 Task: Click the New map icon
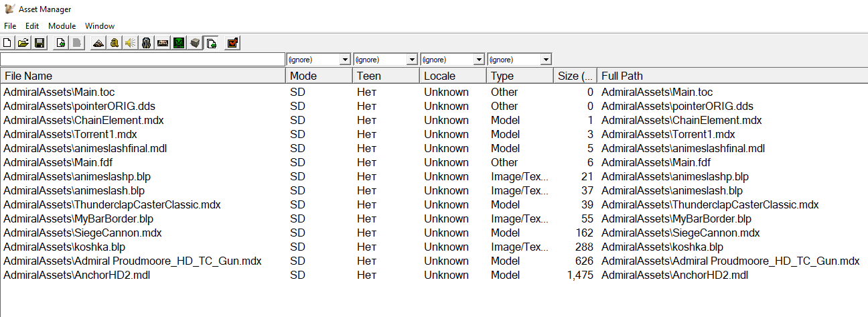7,44
